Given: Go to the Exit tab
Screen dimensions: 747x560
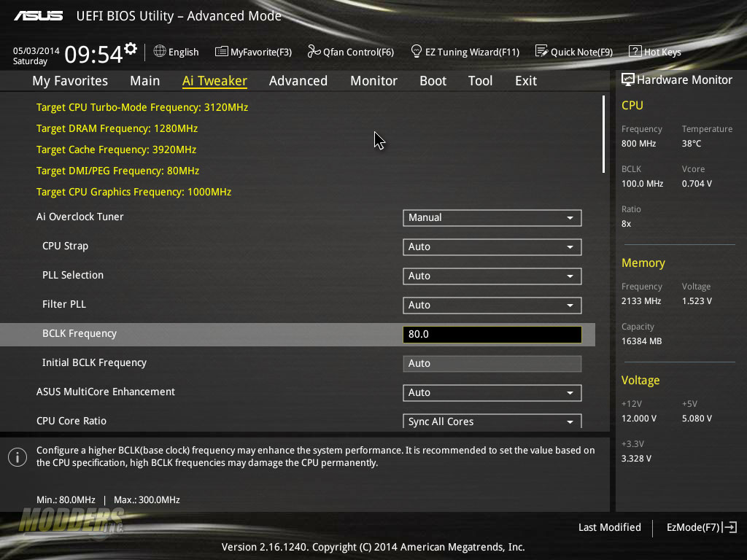Looking at the screenshot, I should pos(526,81).
